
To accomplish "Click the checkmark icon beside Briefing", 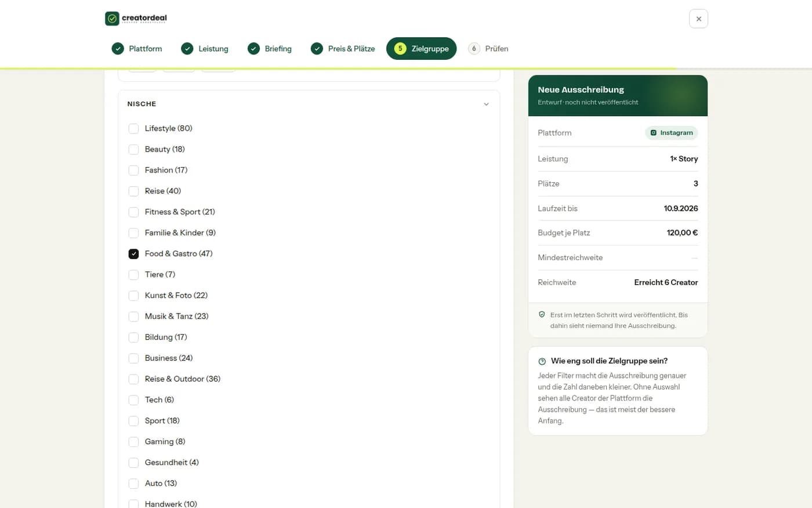I will point(253,49).
